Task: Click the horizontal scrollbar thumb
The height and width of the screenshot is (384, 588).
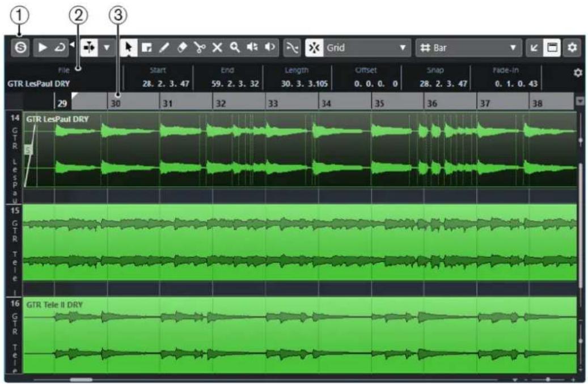Action: tap(81, 379)
